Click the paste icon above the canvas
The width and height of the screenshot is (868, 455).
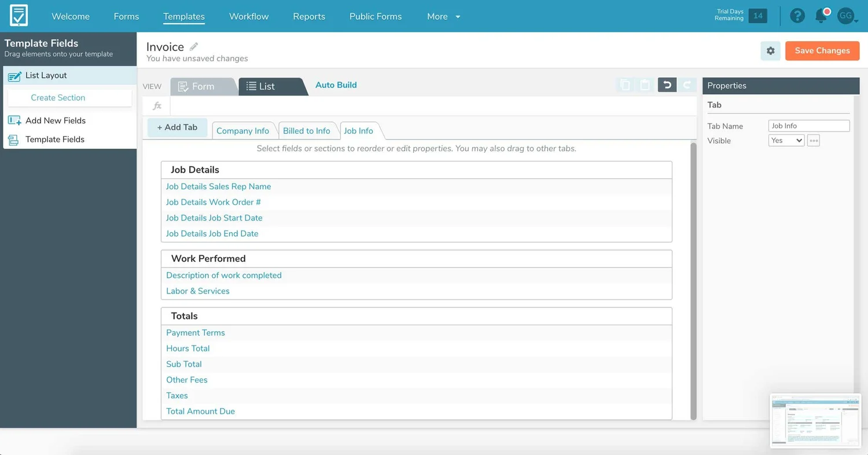pyautogui.click(x=645, y=85)
